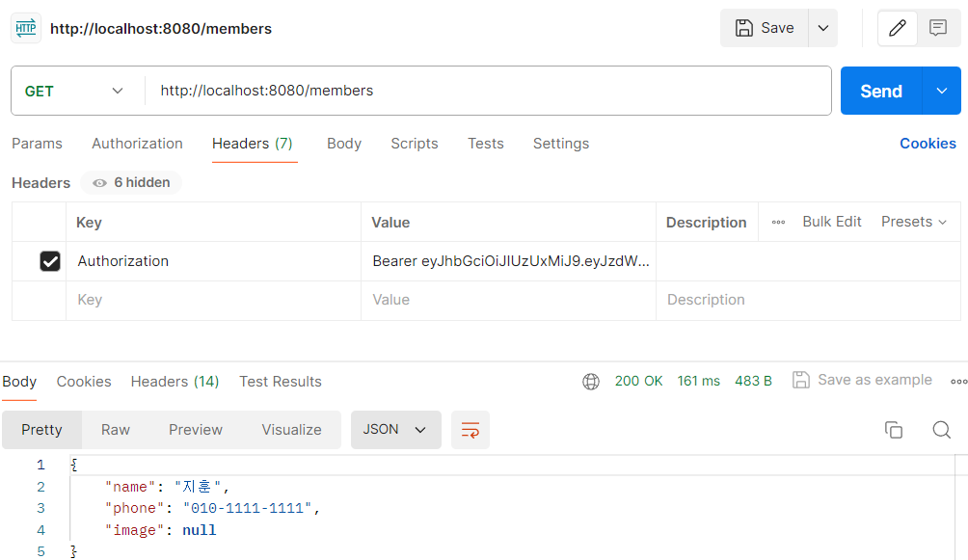Select the Preview view
Screen dimensions: 968x560
coord(196,430)
